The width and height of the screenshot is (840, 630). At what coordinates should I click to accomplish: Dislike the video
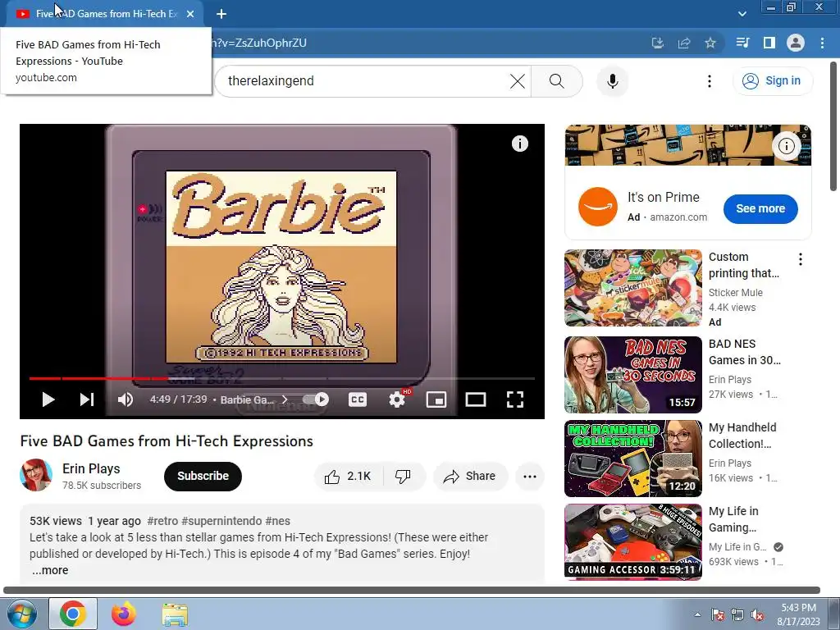(403, 477)
